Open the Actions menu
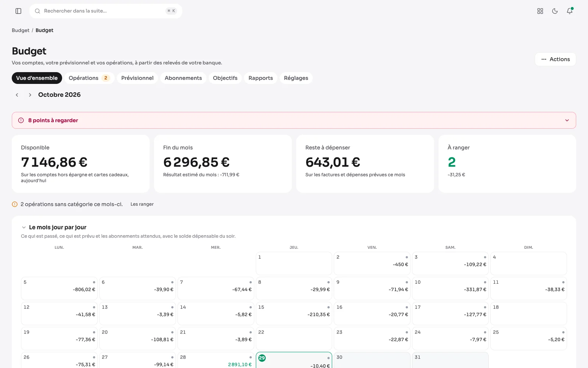The height and width of the screenshot is (368, 588). tap(555, 59)
